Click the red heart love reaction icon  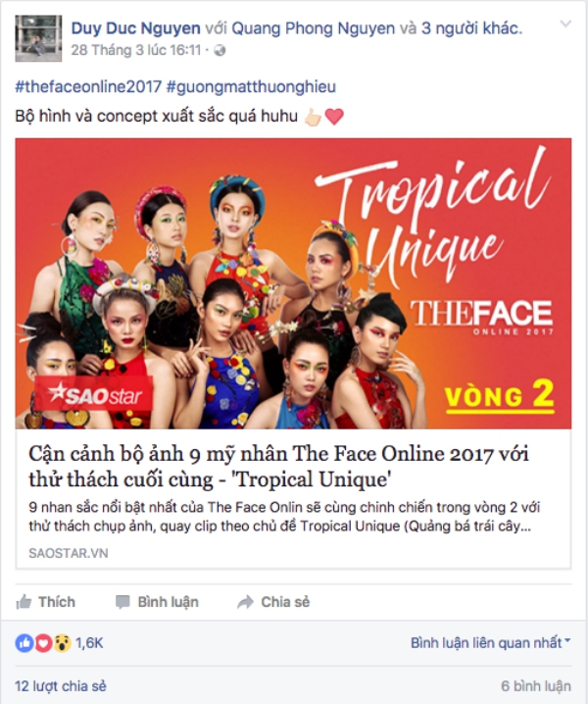coord(43,643)
